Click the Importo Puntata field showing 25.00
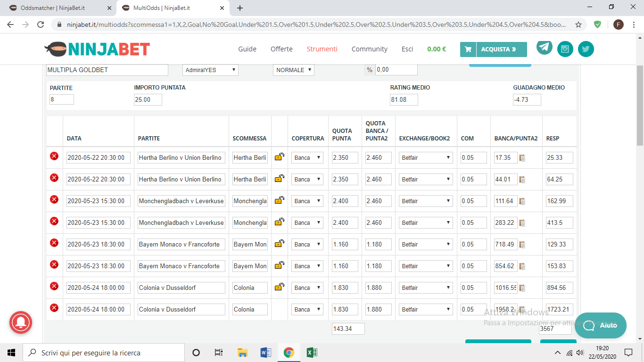The height and width of the screenshot is (362, 644). [x=148, y=99]
